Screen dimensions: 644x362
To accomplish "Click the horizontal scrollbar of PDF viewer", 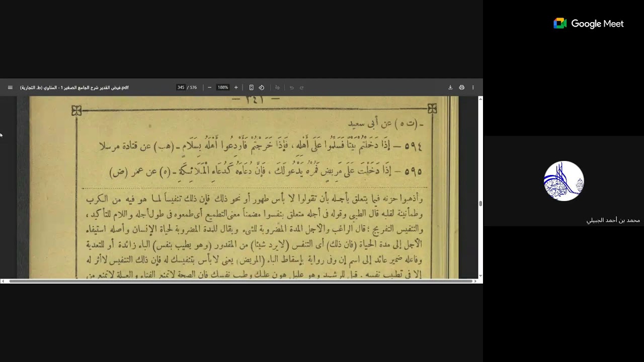I will click(x=242, y=281).
